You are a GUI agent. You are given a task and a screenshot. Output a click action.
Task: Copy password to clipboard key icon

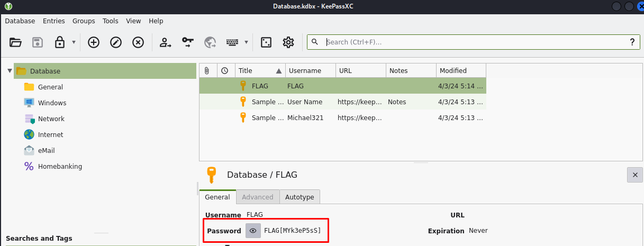[188, 42]
